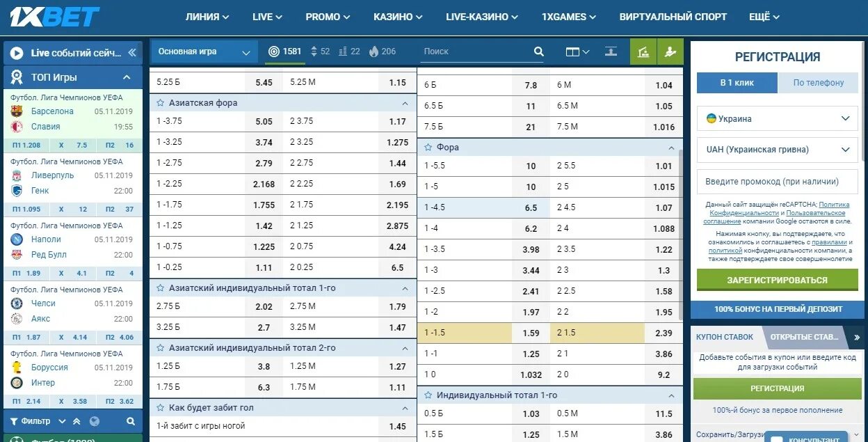Viewport: 868px width, 442px height.
Task: Open the PROMO menu
Action: [328, 17]
